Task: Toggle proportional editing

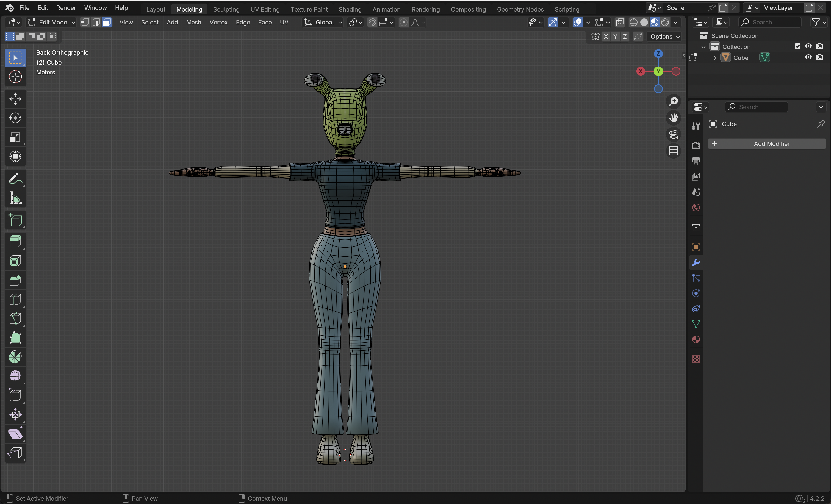Action: click(403, 22)
